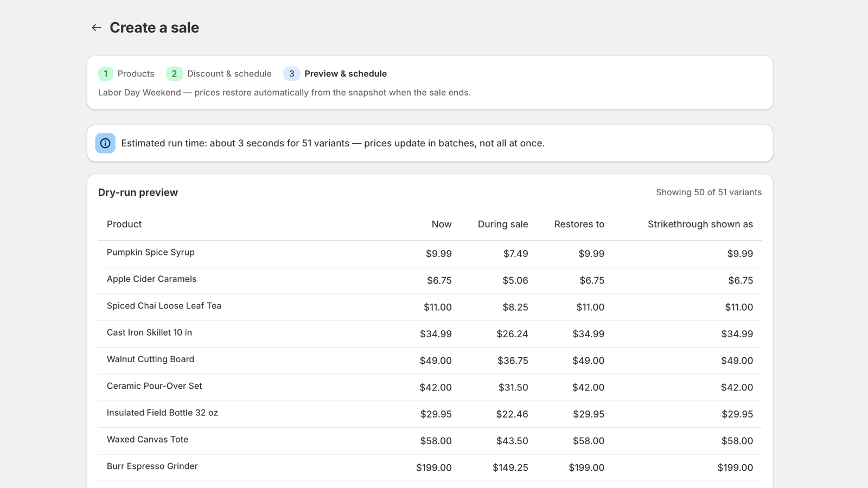The height and width of the screenshot is (488, 868).
Task: Click the step 3 number badge
Action: point(291,74)
